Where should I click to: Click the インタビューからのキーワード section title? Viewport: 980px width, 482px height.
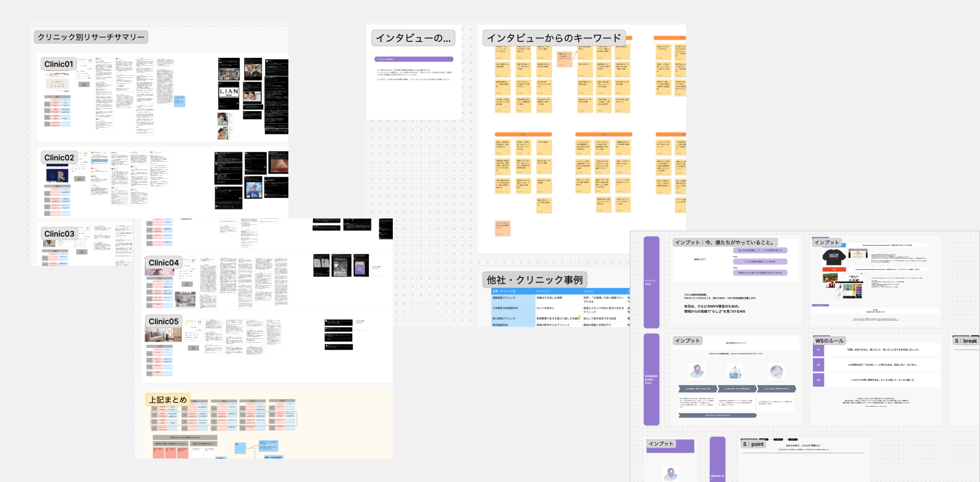pos(553,38)
